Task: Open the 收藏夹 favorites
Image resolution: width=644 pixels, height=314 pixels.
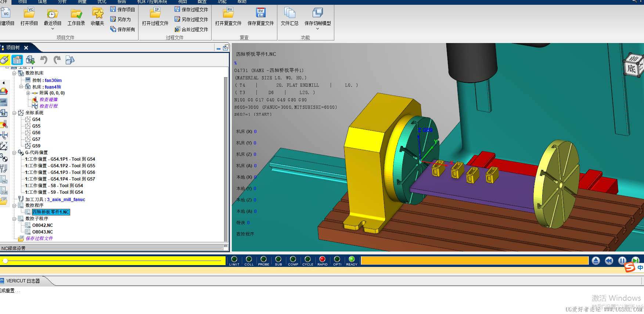Action: click(x=97, y=17)
